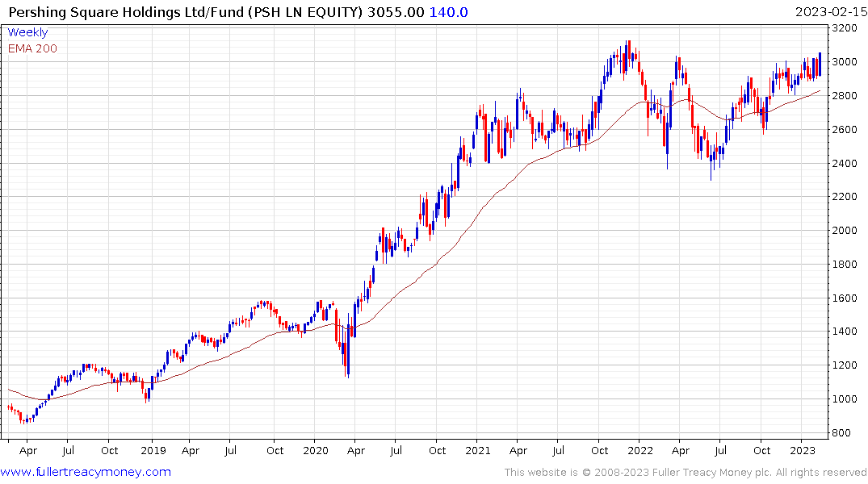Screen dimensions: 868x484
Task: Click the 2021 year label on time axis
Action: (x=478, y=450)
